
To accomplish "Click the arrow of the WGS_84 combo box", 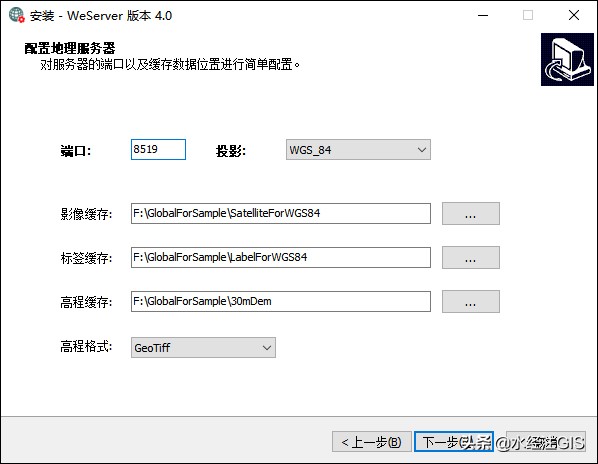I will (x=421, y=150).
